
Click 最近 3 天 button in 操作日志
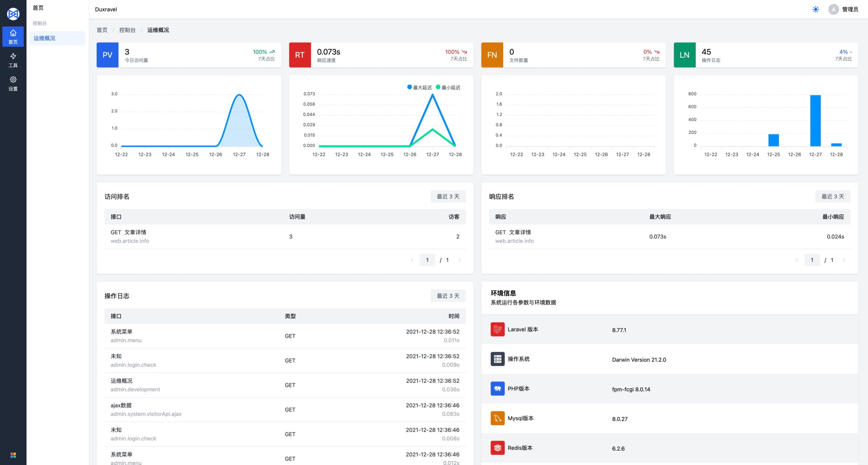(448, 296)
